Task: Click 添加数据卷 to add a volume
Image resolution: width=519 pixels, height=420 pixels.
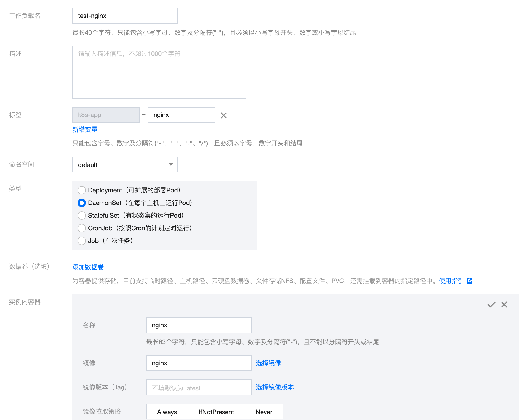Action: tap(88, 267)
